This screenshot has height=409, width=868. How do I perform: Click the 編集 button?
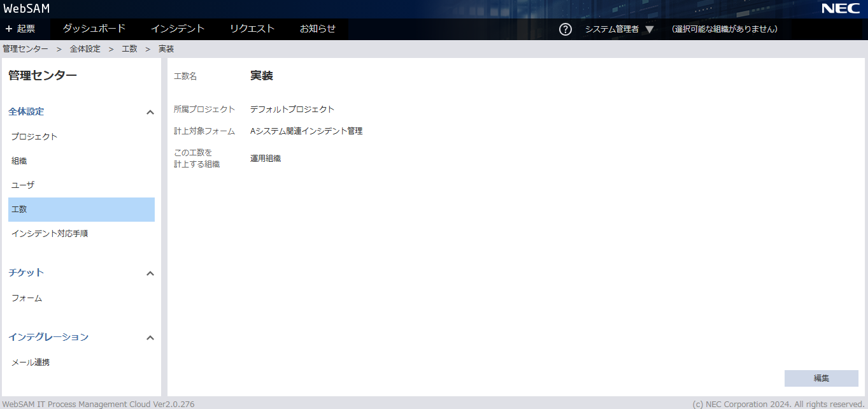(821, 378)
